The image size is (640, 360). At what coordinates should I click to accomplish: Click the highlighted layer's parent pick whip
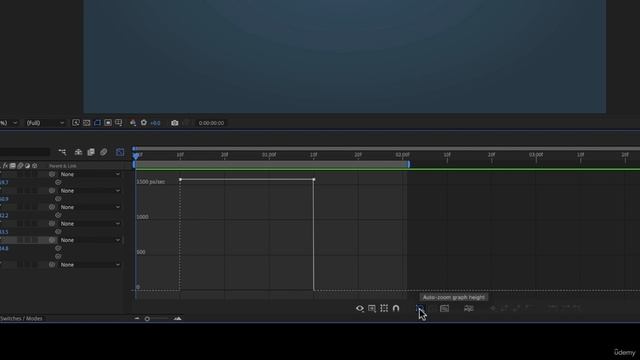52,240
